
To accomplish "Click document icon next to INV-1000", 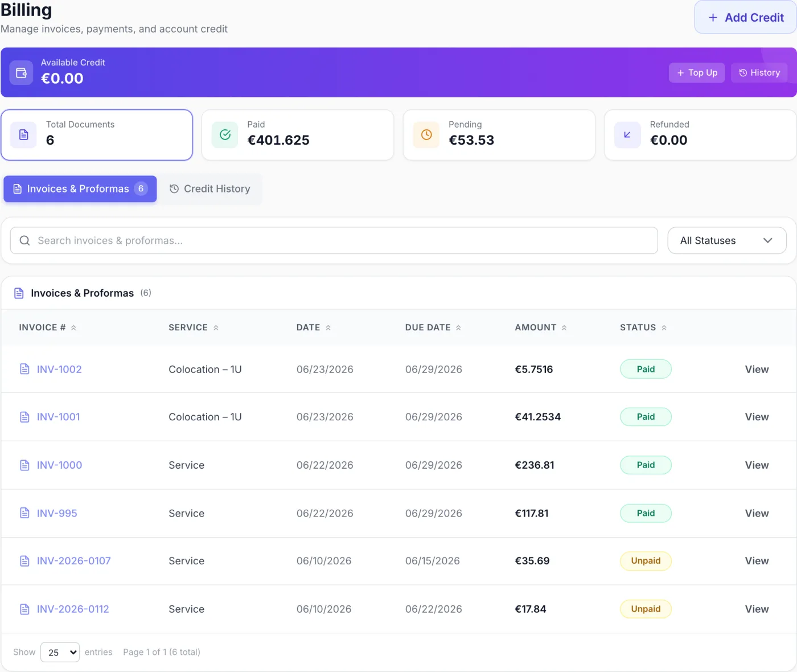I will (24, 465).
